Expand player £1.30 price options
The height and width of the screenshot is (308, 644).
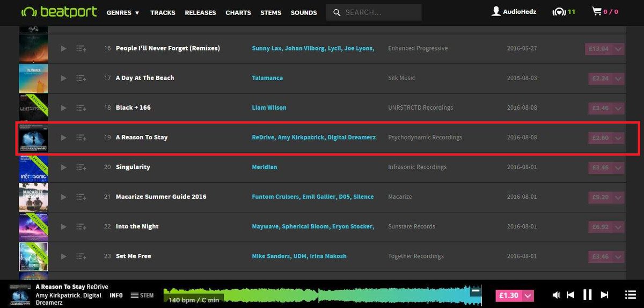tap(528, 295)
